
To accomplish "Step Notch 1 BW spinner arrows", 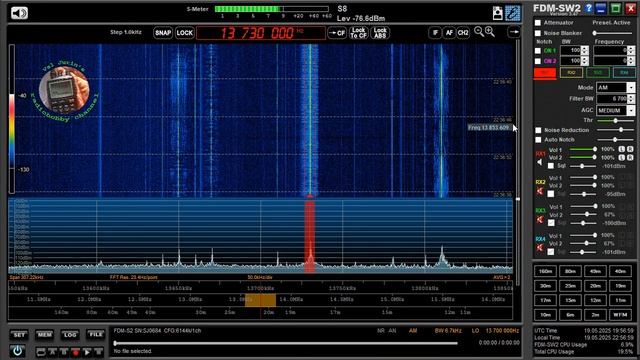I will [x=584, y=51].
